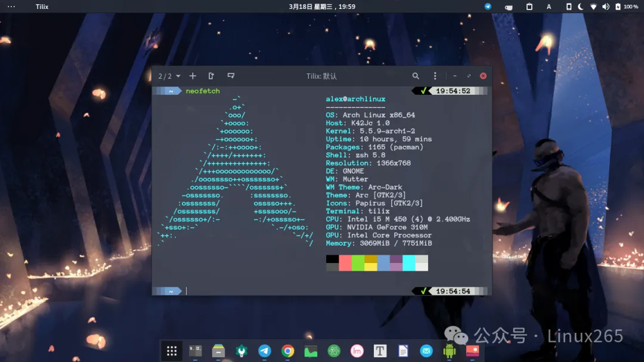This screenshot has width=644, height=362.
Task: Open the Show Applications grid in dock
Action: tap(172, 351)
